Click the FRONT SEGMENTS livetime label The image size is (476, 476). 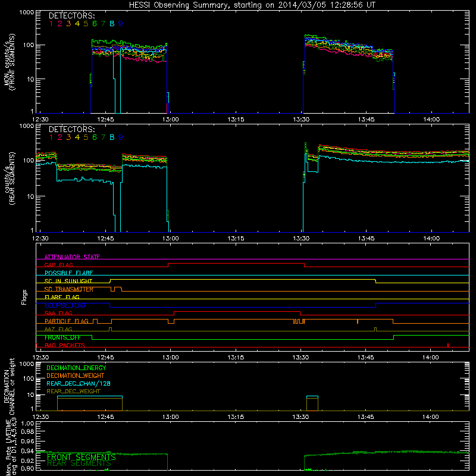pyautogui.click(x=82, y=457)
